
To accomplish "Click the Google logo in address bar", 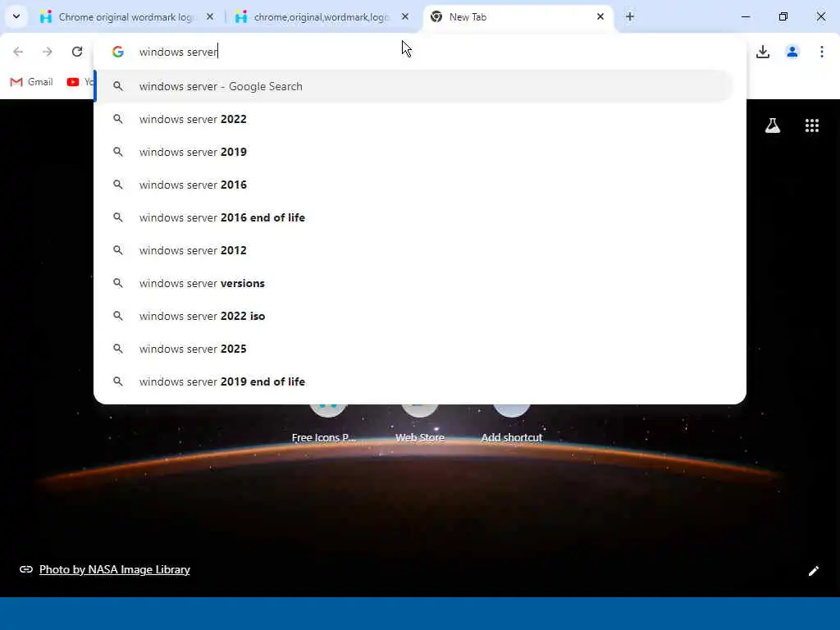I will click(118, 52).
